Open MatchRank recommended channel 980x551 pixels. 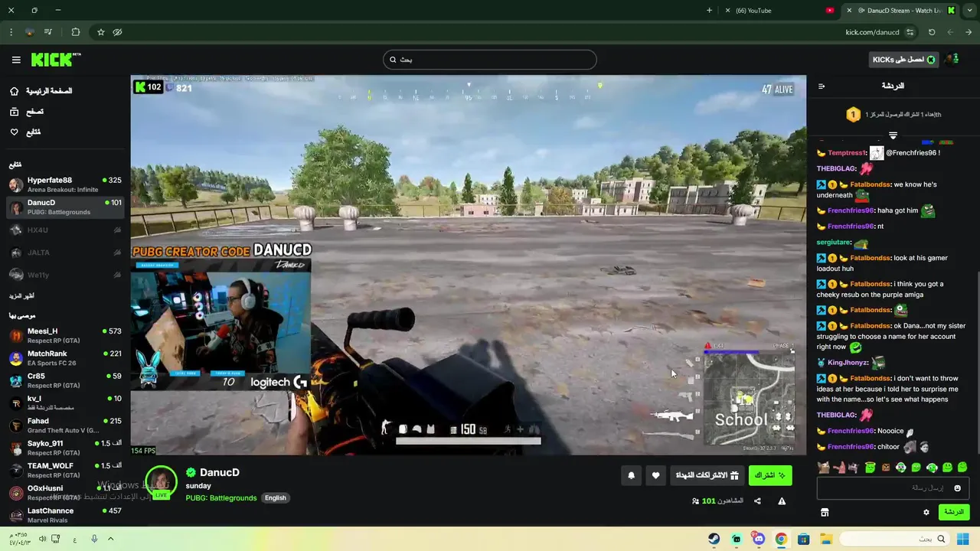point(65,358)
